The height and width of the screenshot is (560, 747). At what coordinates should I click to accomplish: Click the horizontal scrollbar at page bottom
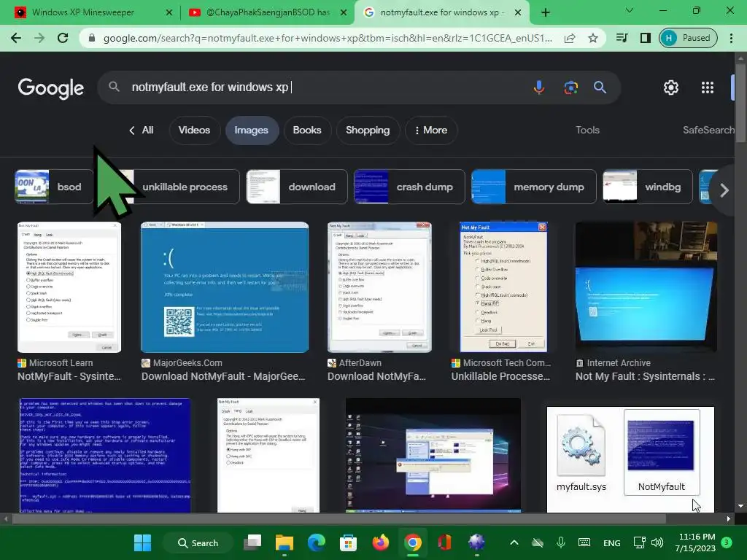(x=339, y=518)
